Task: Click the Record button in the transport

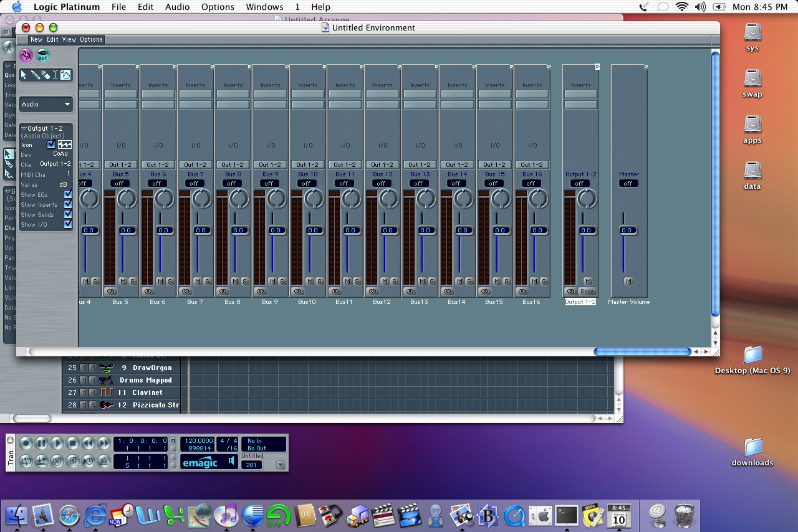Action: point(26,444)
